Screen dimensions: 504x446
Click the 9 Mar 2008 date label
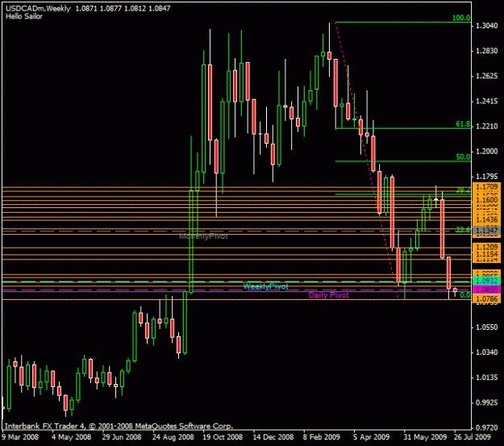20,437
